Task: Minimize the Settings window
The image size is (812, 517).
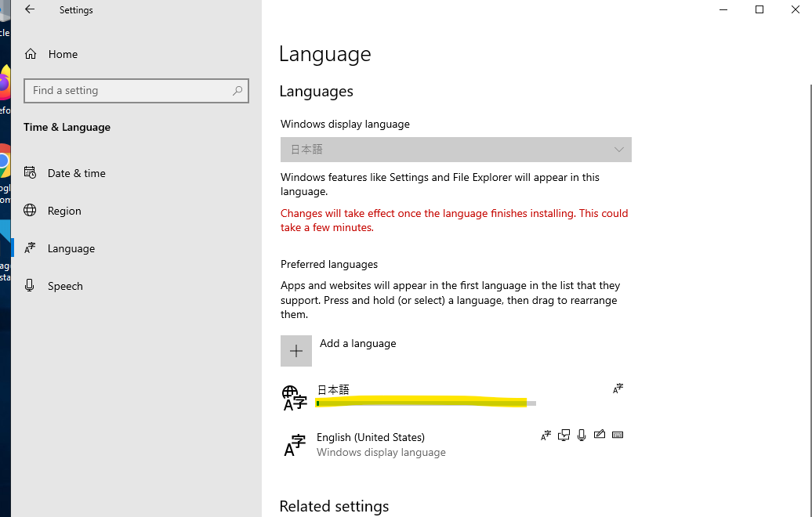Action: pos(723,9)
